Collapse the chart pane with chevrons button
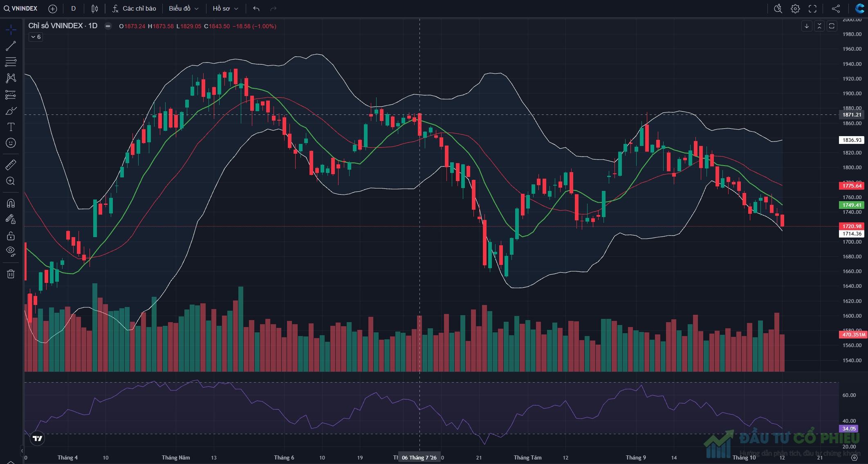This screenshot has height=464, width=868. 819,26
